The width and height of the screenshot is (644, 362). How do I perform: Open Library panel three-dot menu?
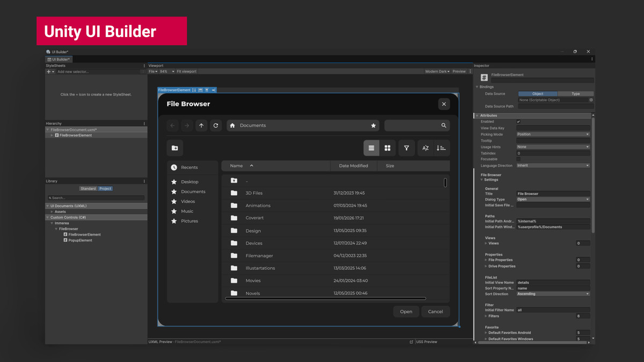[x=144, y=181]
